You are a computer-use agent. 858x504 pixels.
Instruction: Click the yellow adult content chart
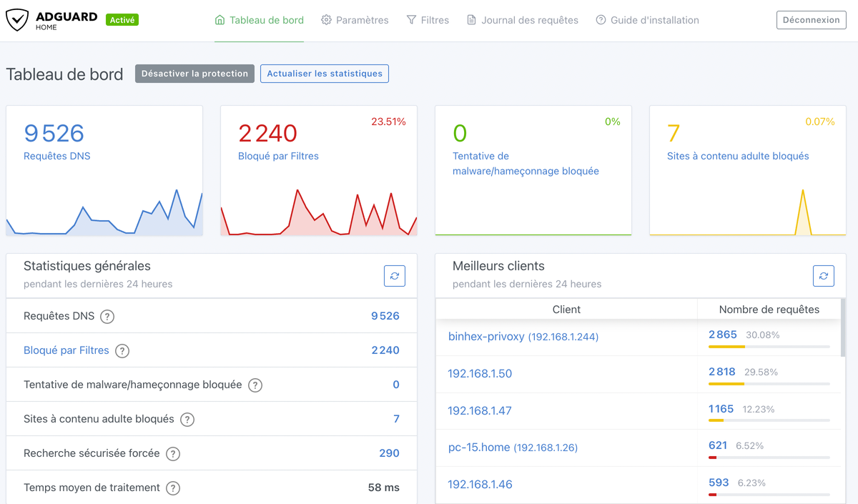coord(748,212)
